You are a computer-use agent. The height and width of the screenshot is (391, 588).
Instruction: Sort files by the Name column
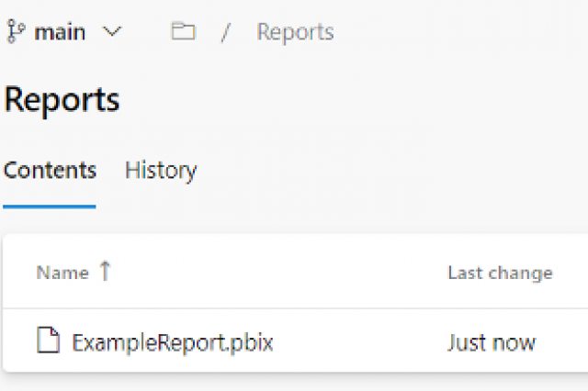click(62, 273)
